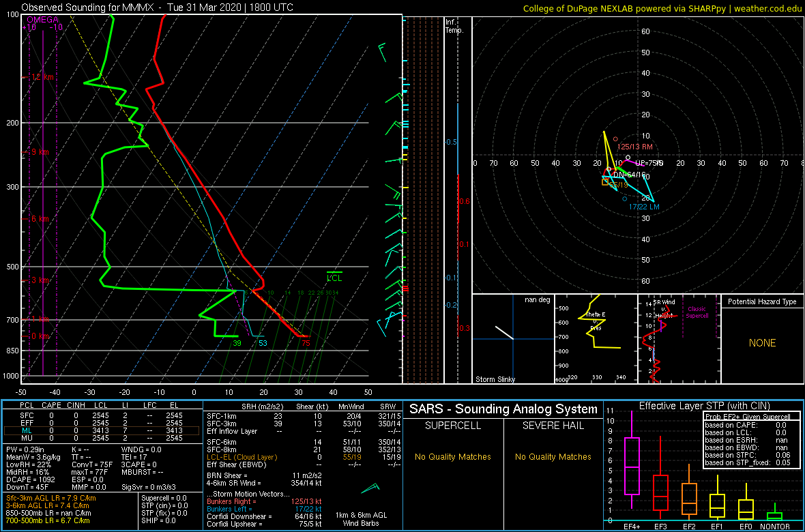The height and width of the screenshot is (532, 805).
Task: Click the orange EF2 box plot
Action: 690,493
